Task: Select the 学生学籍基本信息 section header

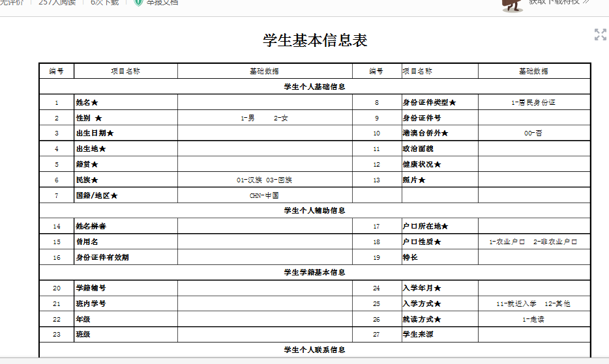Action: pos(314,272)
